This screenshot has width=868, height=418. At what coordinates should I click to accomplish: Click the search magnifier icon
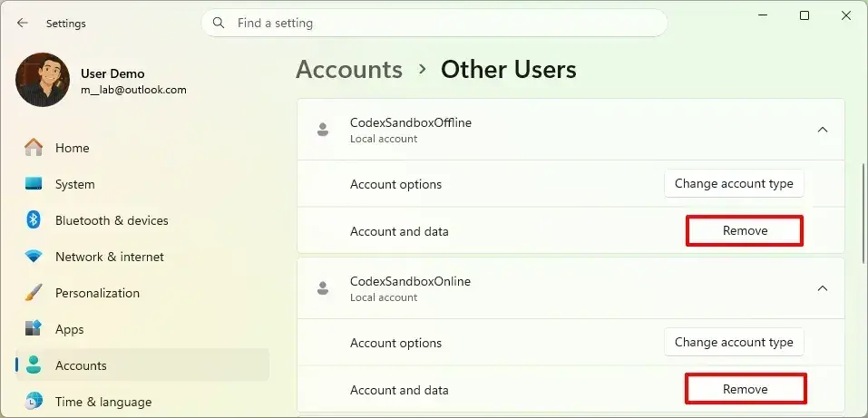point(219,23)
